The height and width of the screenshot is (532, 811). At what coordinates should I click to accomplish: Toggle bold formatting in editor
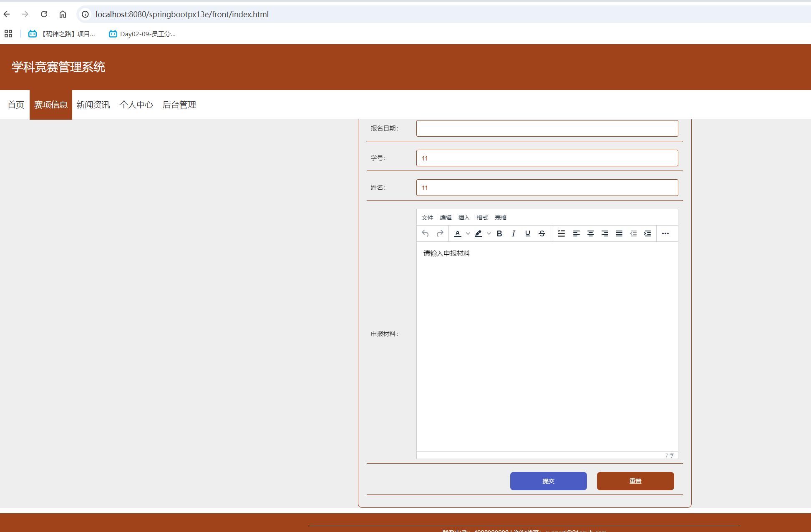click(x=499, y=233)
